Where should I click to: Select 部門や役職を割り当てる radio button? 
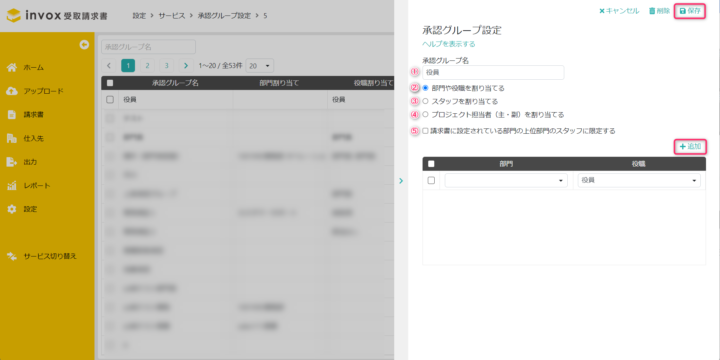(x=425, y=88)
